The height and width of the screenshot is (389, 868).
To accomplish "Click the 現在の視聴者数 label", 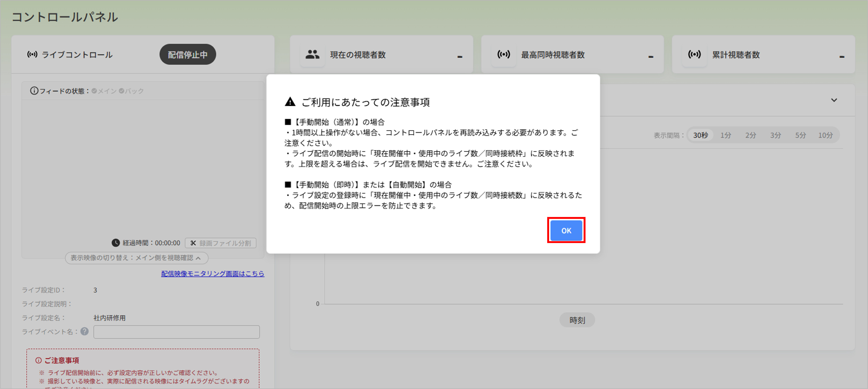I will tap(358, 55).
